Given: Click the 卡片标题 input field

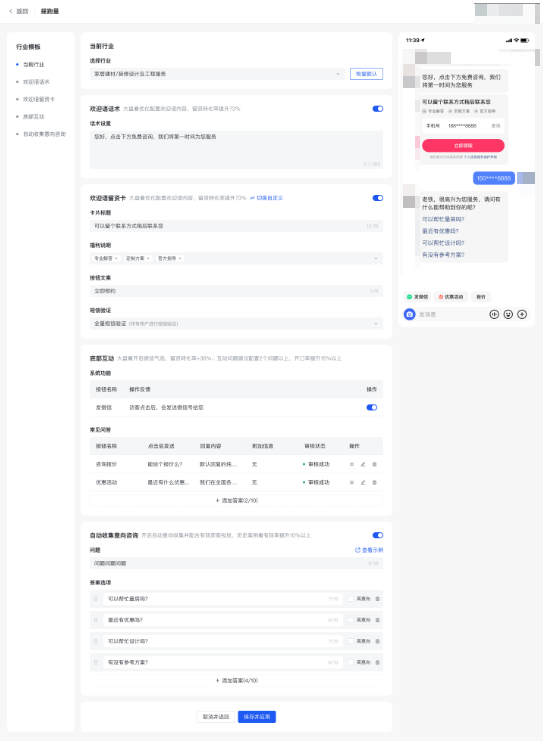Looking at the screenshot, I should pos(236,226).
